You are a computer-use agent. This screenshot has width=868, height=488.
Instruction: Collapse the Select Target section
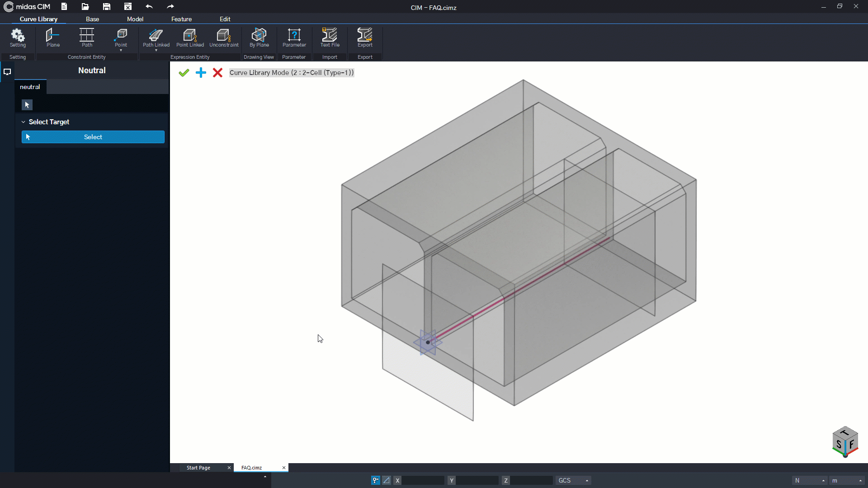pyautogui.click(x=24, y=122)
